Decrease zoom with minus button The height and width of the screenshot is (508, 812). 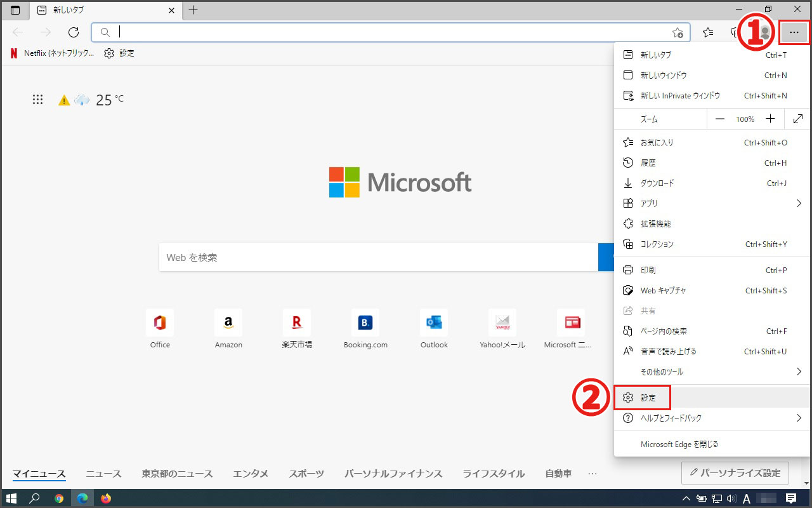[719, 119]
